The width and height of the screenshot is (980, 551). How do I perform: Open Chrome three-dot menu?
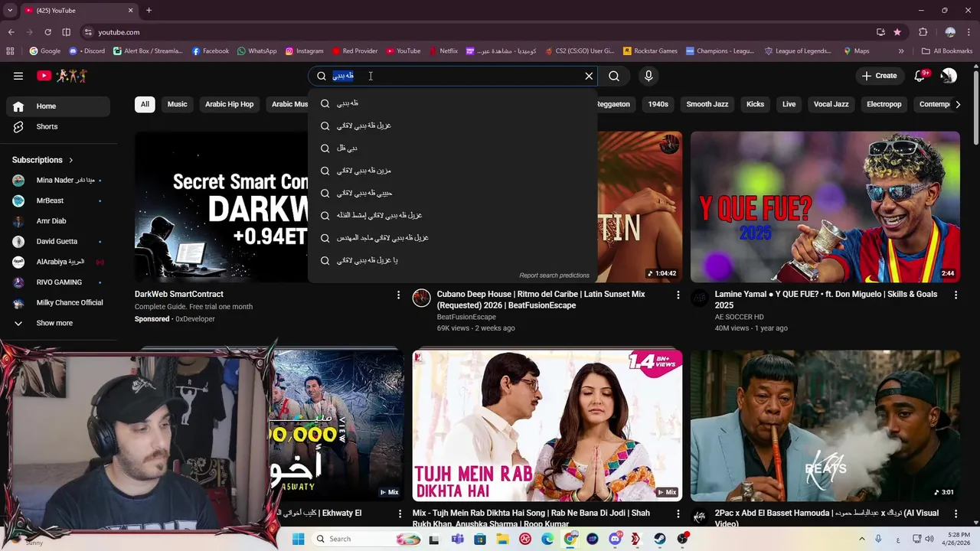(969, 32)
